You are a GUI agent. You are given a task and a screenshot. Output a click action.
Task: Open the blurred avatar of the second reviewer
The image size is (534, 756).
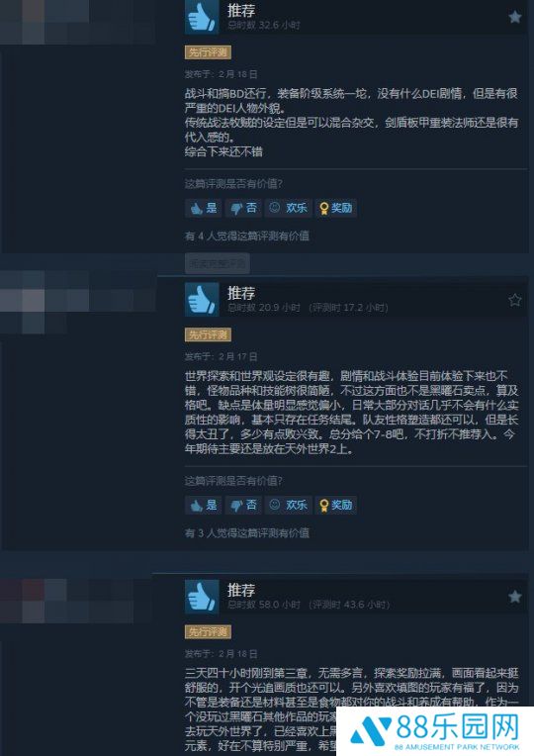(x=77, y=303)
